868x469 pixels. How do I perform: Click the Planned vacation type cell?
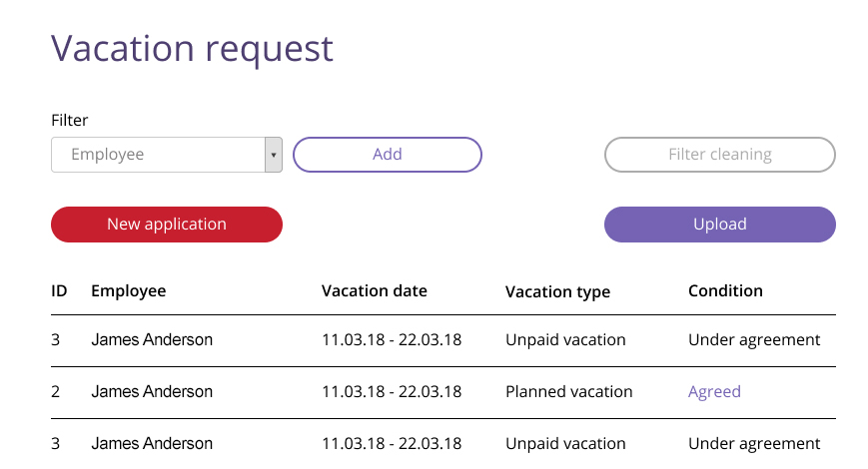(x=568, y=392)
